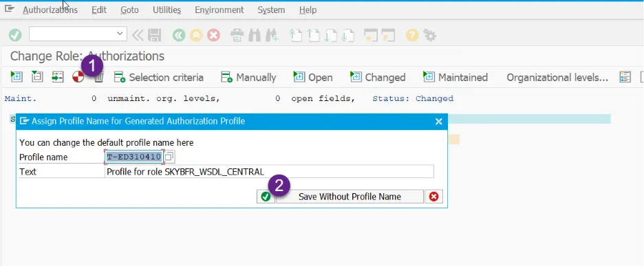Close the Assign Profile Name dialog

[439, 122]
